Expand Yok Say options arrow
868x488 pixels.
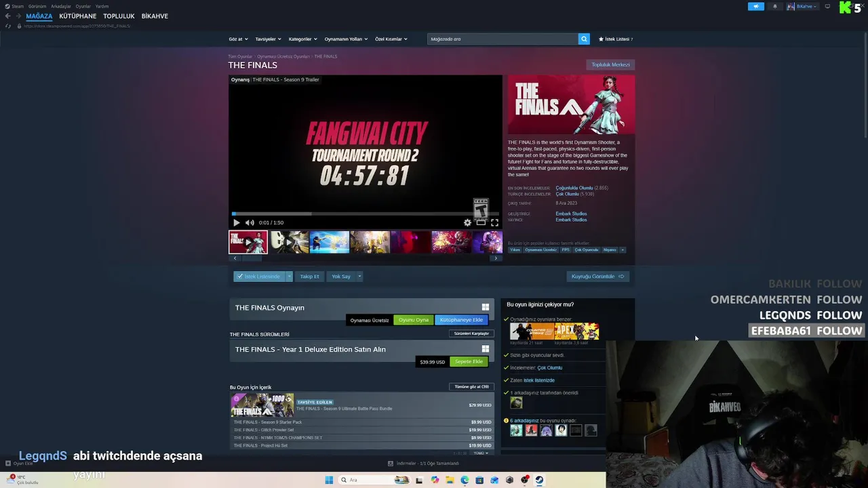359,277
